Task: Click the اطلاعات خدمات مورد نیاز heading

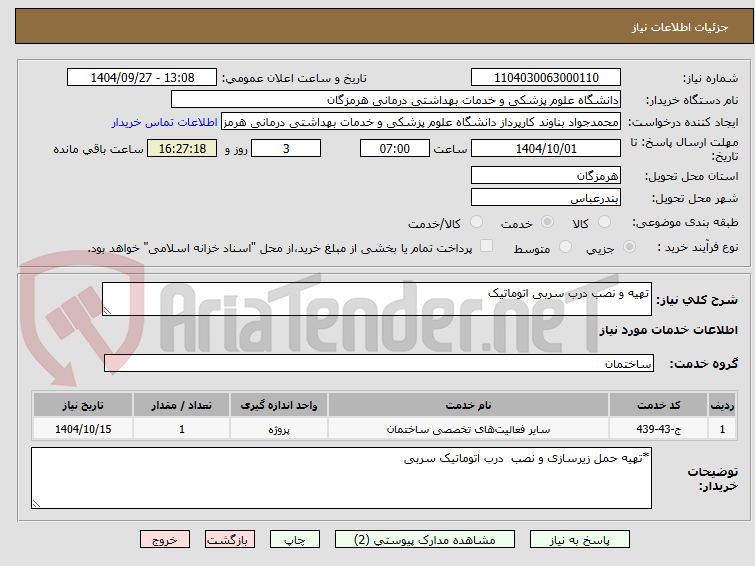Action: pos(668,330)
